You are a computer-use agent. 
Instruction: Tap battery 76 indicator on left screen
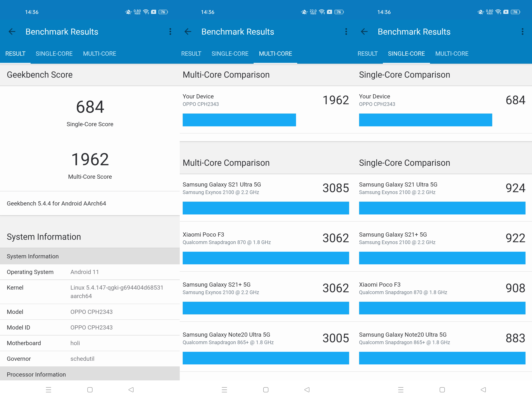[x=163, y=12]
